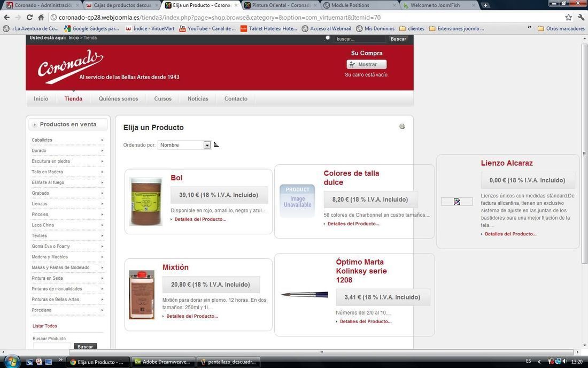The width and height of the screenshot is (588, 368).
Task: Open the Cursos menu item
Action: 163,98
